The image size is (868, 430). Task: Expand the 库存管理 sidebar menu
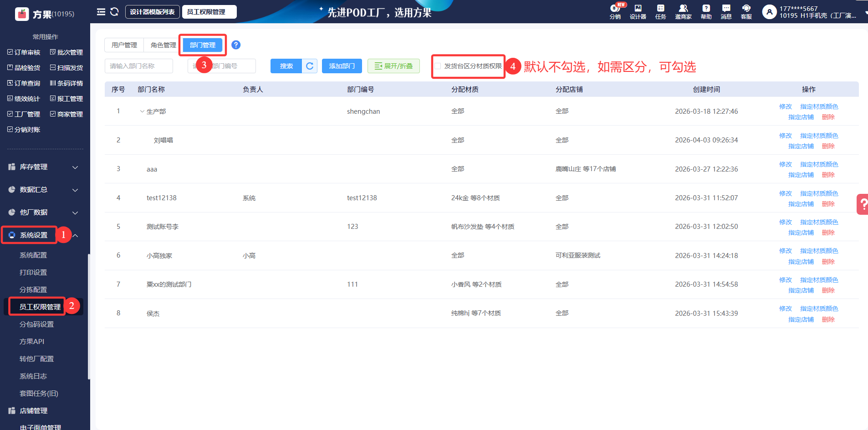pos(43,167)
